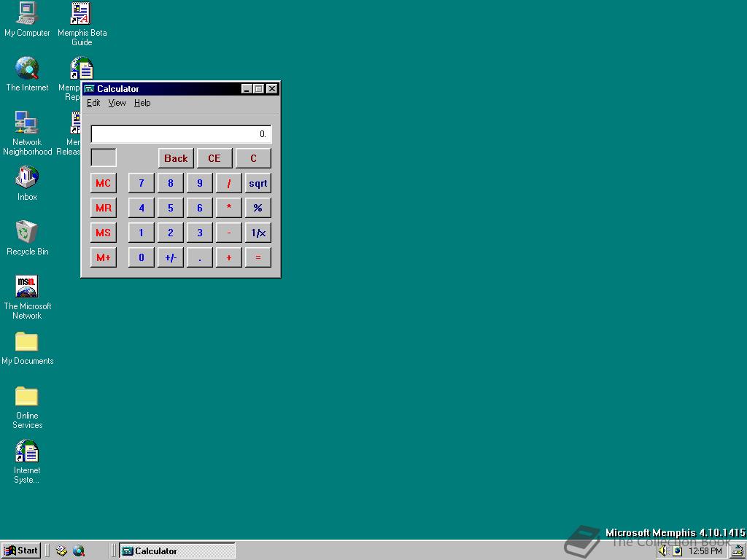Click the MS memory store button
747x560 pixels.
(x=104, y=233)
